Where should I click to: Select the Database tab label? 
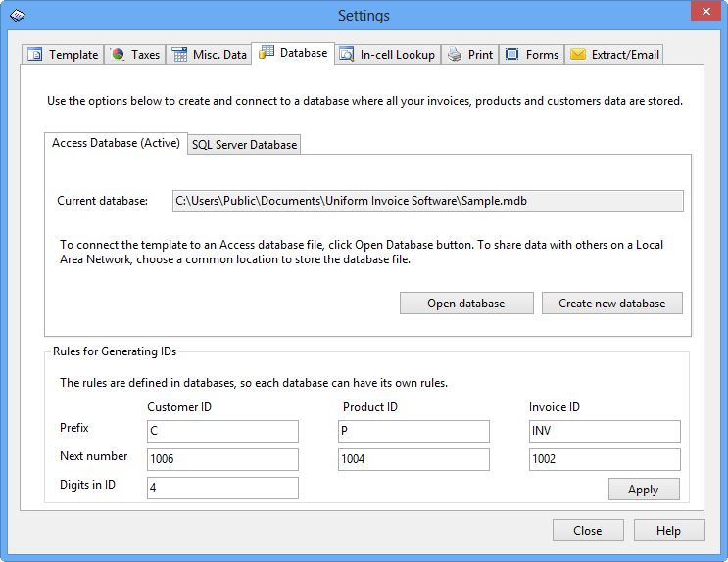click(x=304, y=53)
